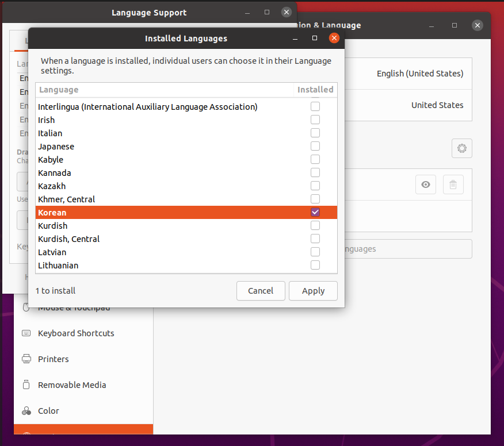The height and width of the screenshot is (446, 504).
Task: Close the Region & Language settings window
Action: click(x=478, y=25)
